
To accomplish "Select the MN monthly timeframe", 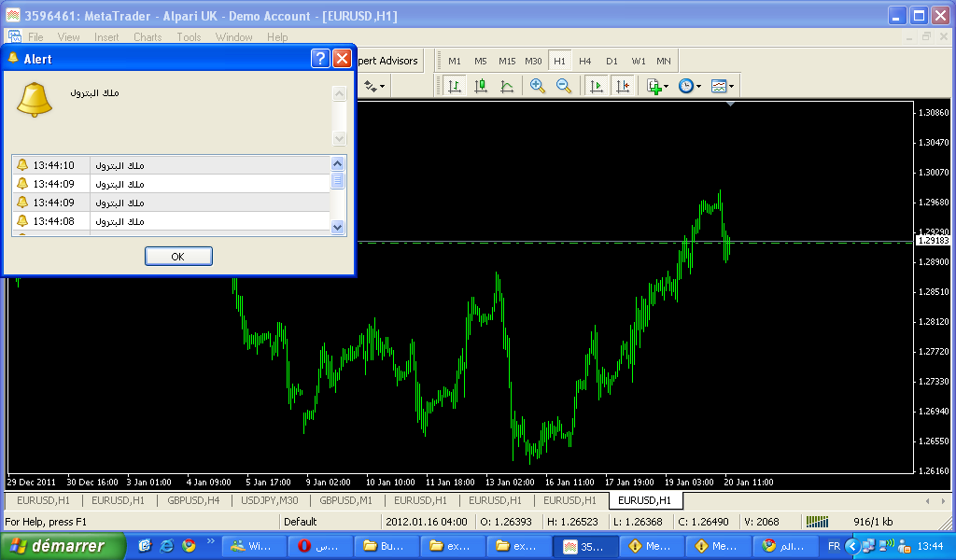I will [x=664, y=61].
